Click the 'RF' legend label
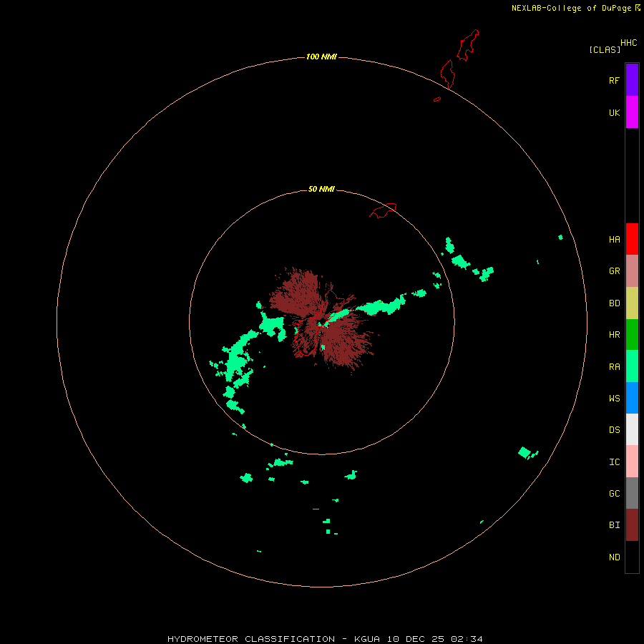This screenshot has width=644, height=644. (614, 80)
